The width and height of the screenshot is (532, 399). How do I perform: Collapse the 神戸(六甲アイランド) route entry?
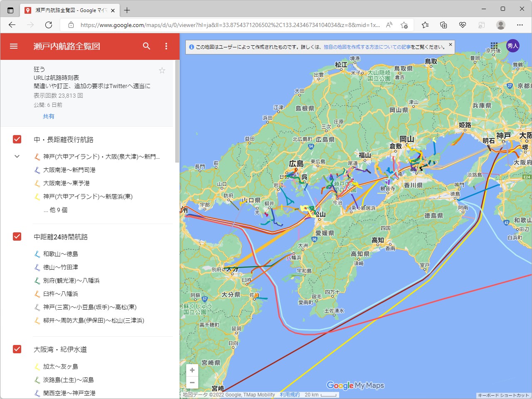pyautogui.click(x=17, y=156)
